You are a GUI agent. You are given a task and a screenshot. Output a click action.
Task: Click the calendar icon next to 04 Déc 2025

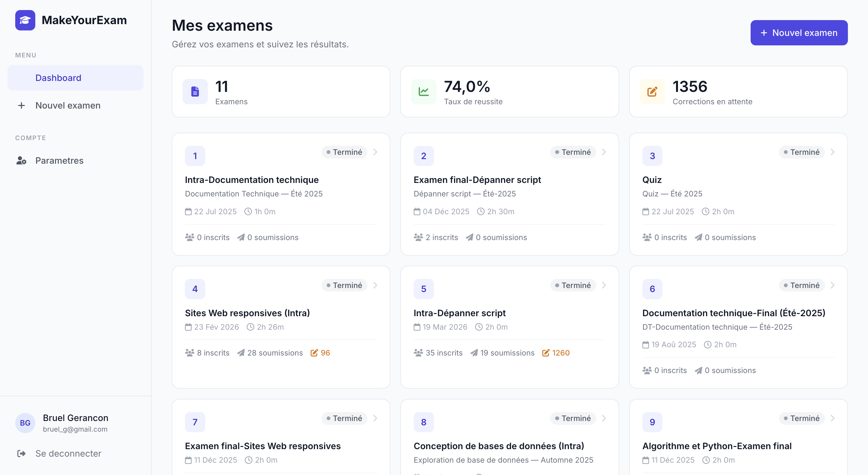pyautogui.click(x=417, y=211)
